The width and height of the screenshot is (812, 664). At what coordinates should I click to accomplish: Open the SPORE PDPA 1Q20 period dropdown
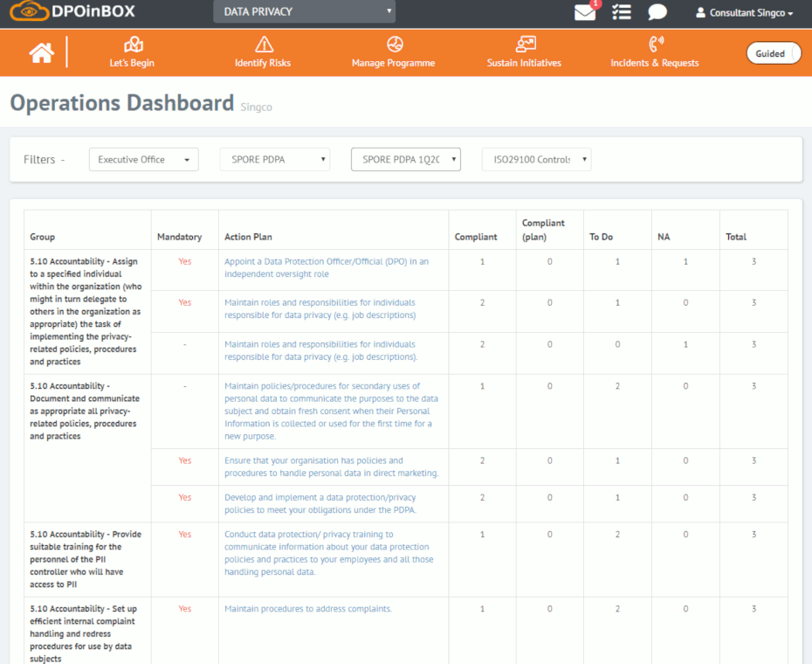pos(405,160)
